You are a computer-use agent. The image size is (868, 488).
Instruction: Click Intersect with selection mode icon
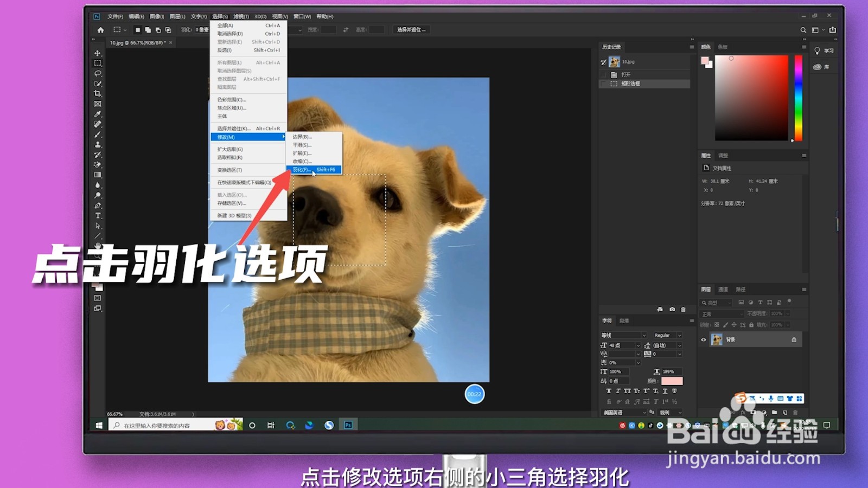point(168,30)
